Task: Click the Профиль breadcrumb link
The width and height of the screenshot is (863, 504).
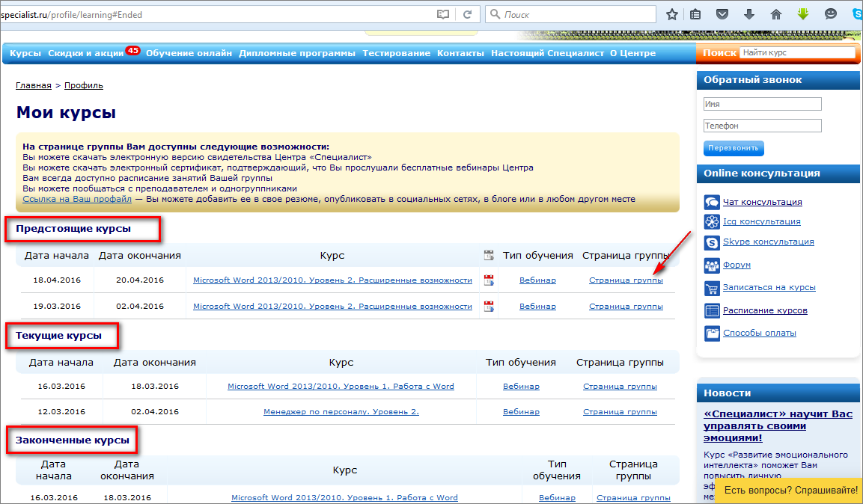Action: [84, 85]
